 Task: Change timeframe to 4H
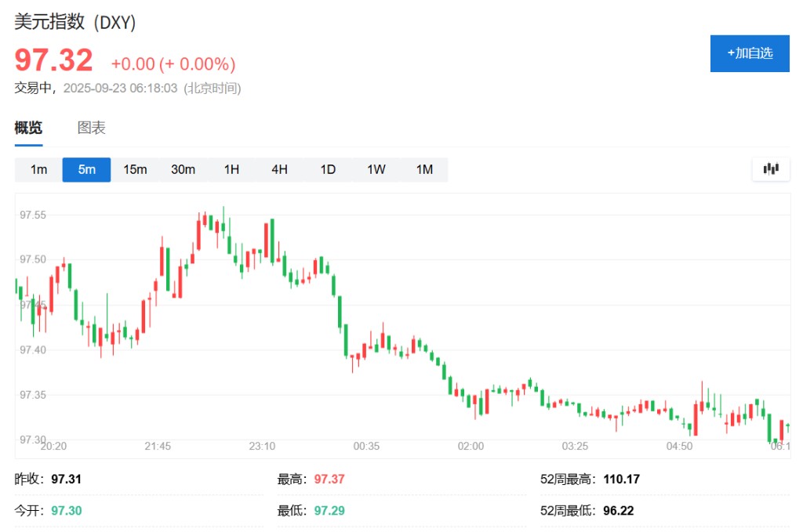279,169
